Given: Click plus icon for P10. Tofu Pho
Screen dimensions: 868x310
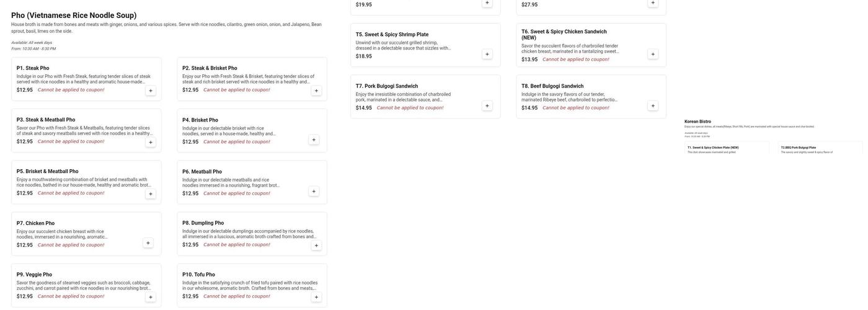Looking at the screenshot, I should pyautogui.click(x=316, y=298).
